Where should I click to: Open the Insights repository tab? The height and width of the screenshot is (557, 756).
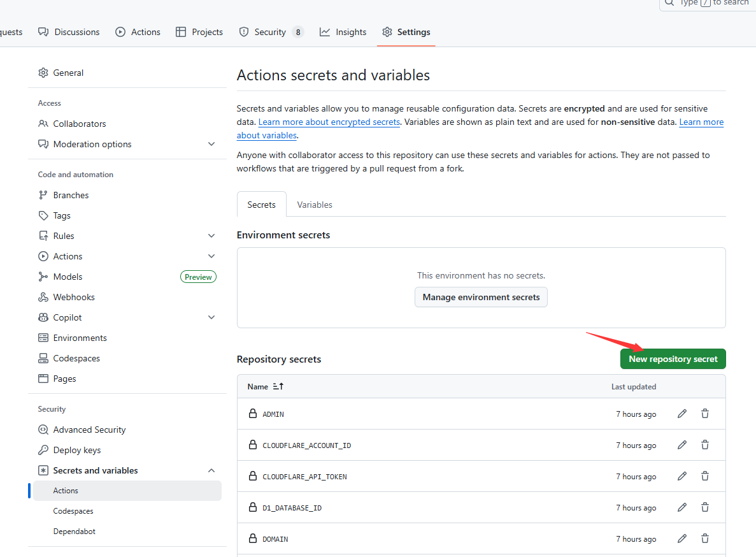[x=343, y=32]
